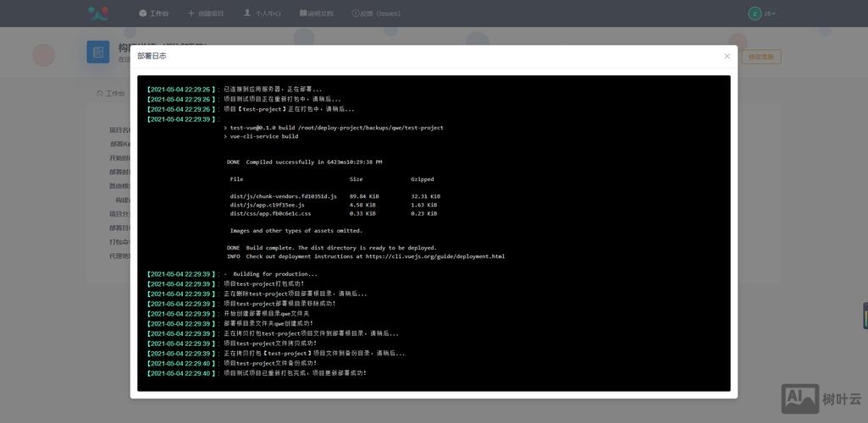Click dist/css/app.fb0c6e1c.css file name
The image size is (868, 423).
(x=271, y=213)
